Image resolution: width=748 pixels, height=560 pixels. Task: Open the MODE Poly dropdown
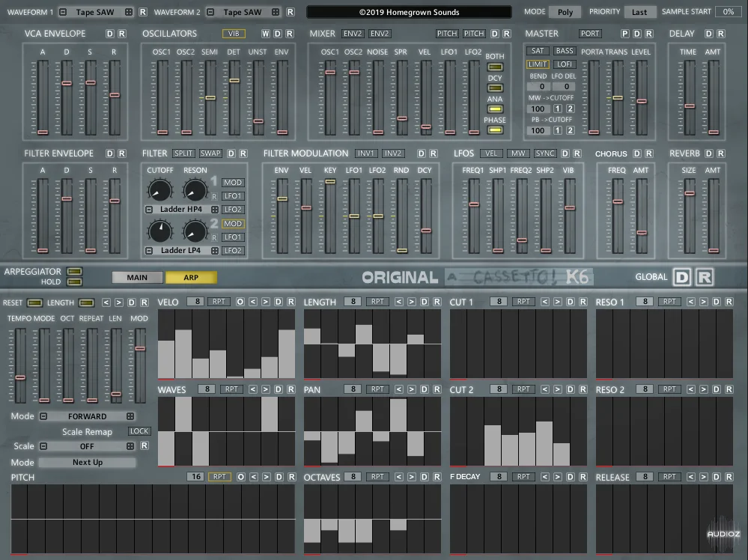tap(565, 12)
